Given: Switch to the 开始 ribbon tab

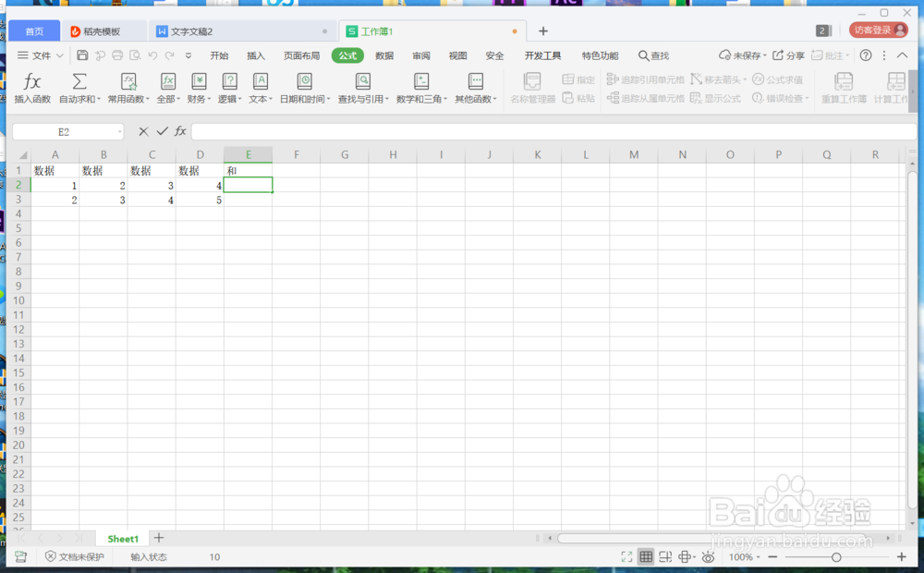Looking at the screenshot, I should click(x=219, y=55).
